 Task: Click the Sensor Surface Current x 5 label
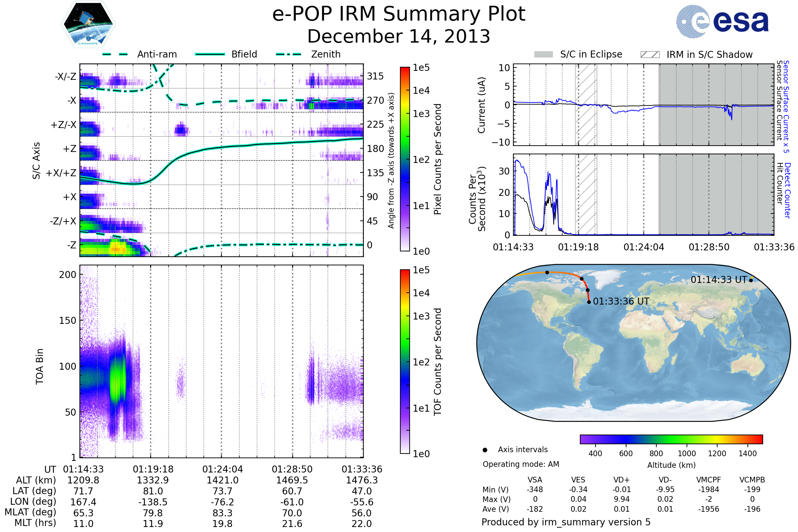pyautogui.click(x=786, y=106)
